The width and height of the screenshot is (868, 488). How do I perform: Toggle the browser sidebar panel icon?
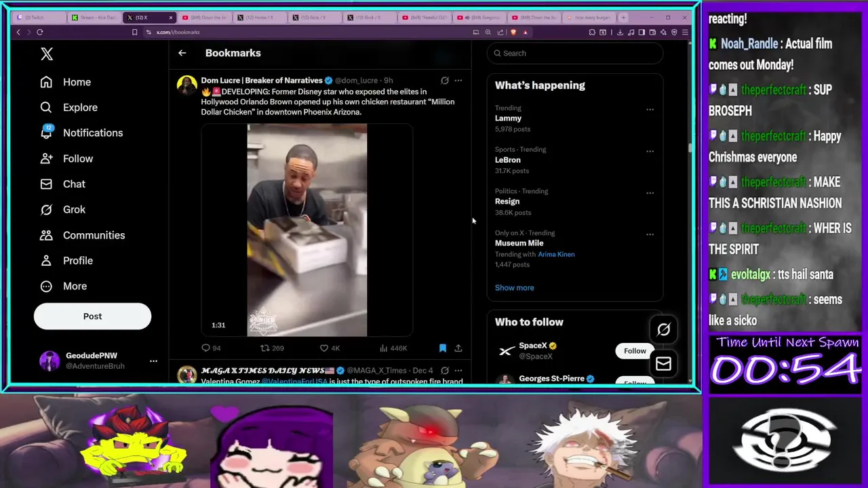(x=642, y=32)
